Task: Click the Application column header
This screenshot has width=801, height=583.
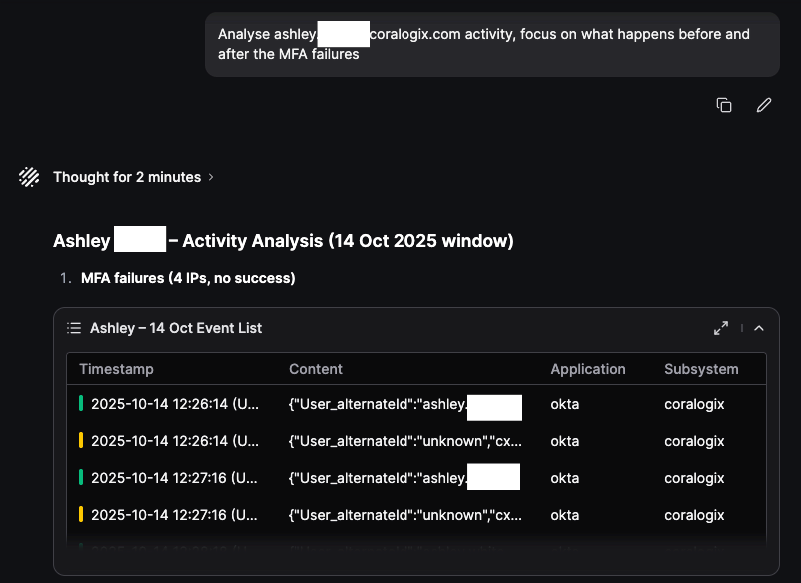Action: [x=587, y=369]
